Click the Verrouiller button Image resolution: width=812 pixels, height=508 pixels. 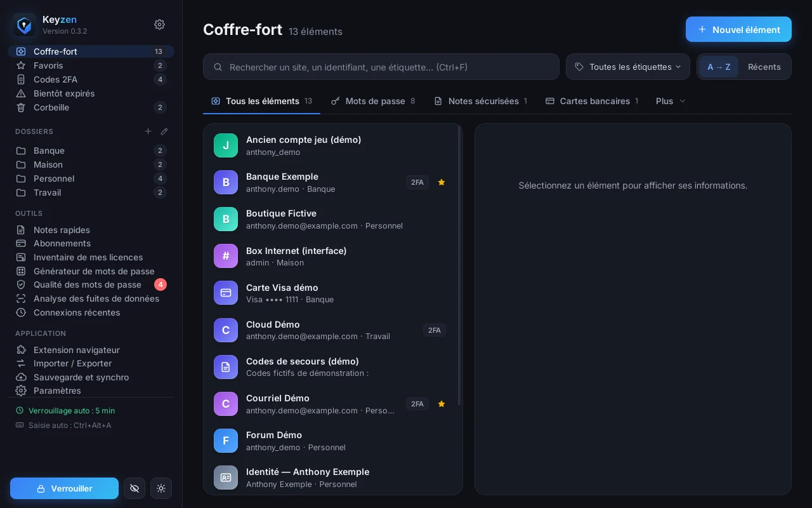[x=64, y=488]
